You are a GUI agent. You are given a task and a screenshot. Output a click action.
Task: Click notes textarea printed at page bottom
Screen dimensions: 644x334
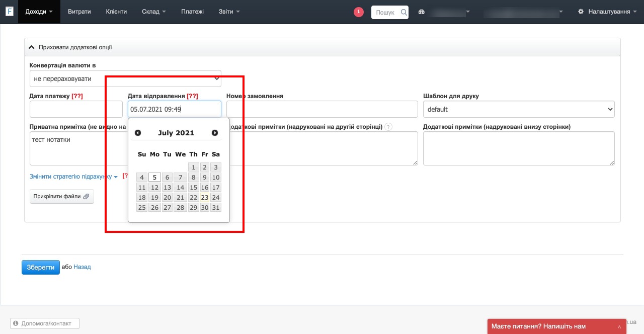point(519,148)
